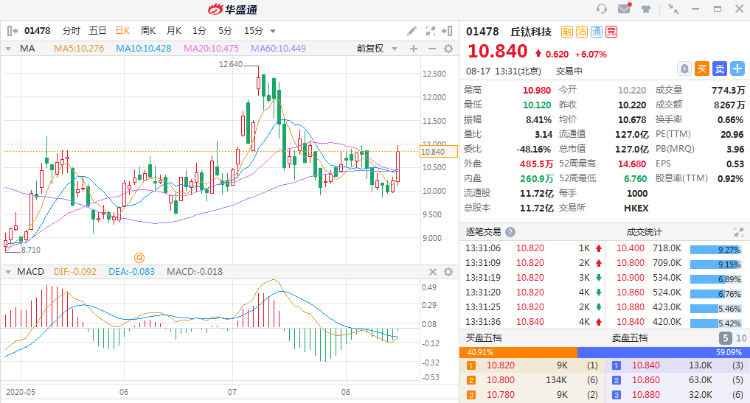Close the MACD indicator panel
This screenshot has height=403, width=750.
click(x=432, y=272)
